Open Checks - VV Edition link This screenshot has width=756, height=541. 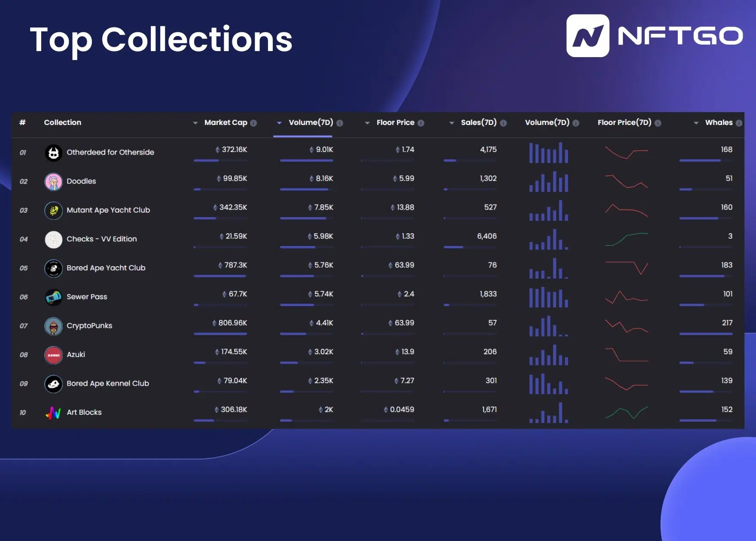coord(102,239)
